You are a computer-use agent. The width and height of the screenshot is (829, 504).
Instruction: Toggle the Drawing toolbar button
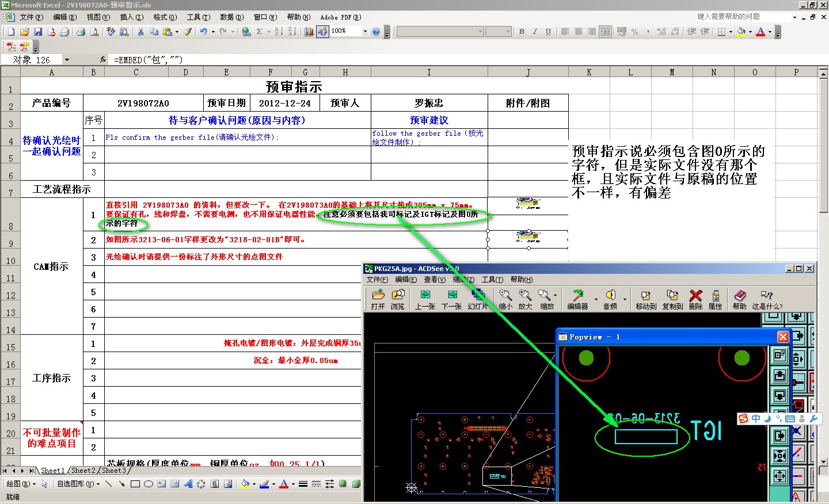[322, 32]
